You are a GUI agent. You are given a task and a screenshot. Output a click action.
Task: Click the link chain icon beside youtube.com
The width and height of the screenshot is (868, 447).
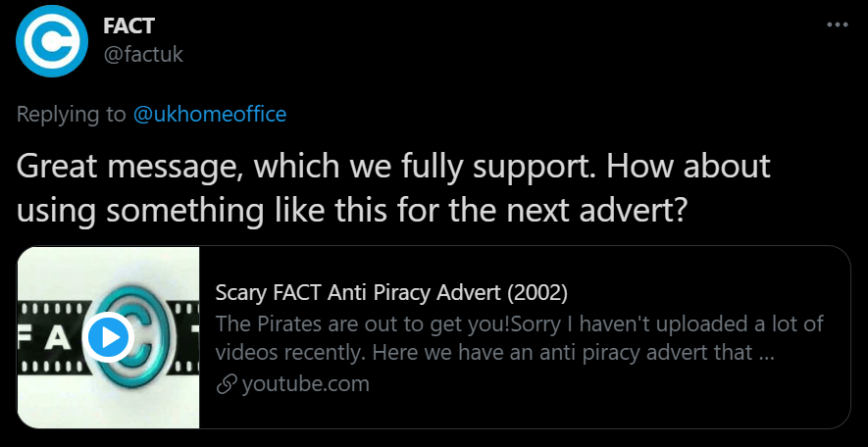226,384
